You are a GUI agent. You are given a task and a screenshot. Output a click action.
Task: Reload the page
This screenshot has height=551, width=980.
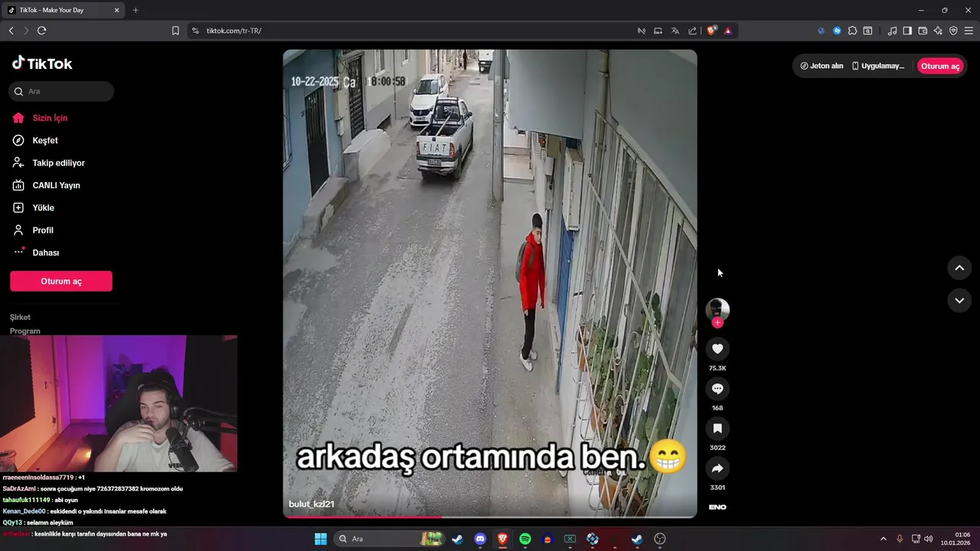point(41,31)
